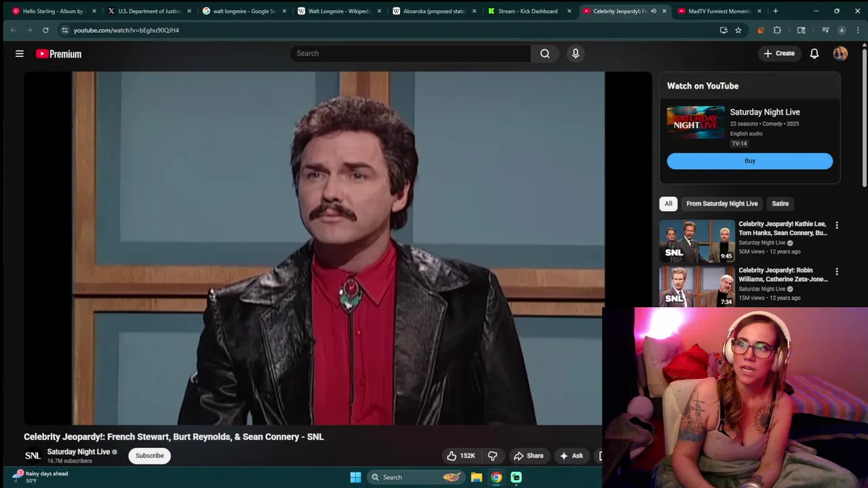This screenshot has width=868, height=488.
Task: Like the video showing 152K likes
Action: pyautogui.click(x=460, y=455)
